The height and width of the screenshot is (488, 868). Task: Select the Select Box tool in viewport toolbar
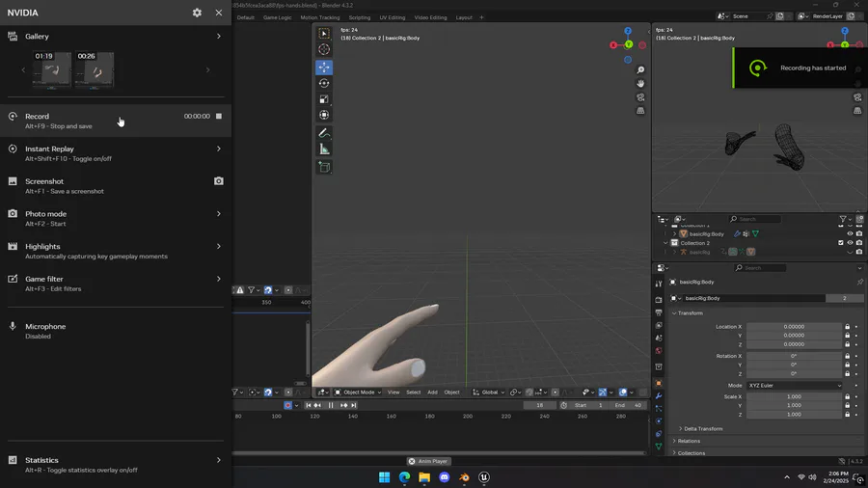click(x=324, y=33)
